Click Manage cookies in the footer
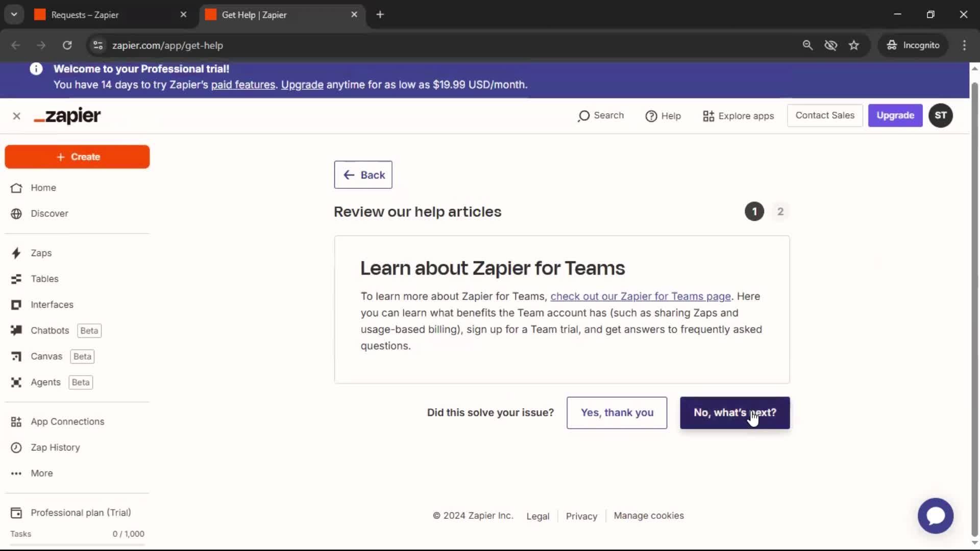 coord(649,516)
